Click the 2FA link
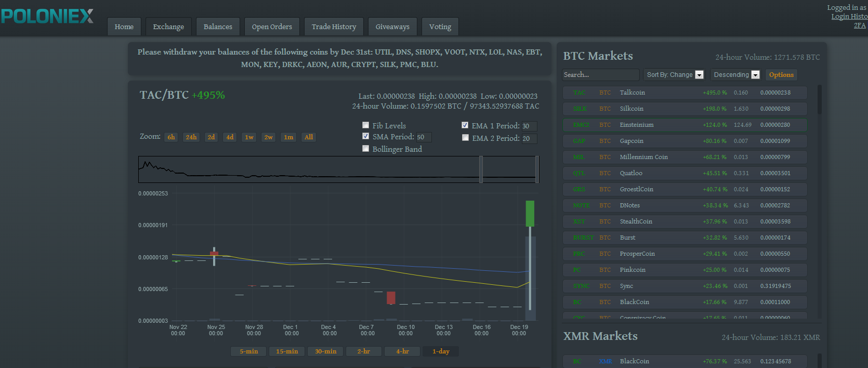This screenshot has height=368, width=868. point(860,25)
